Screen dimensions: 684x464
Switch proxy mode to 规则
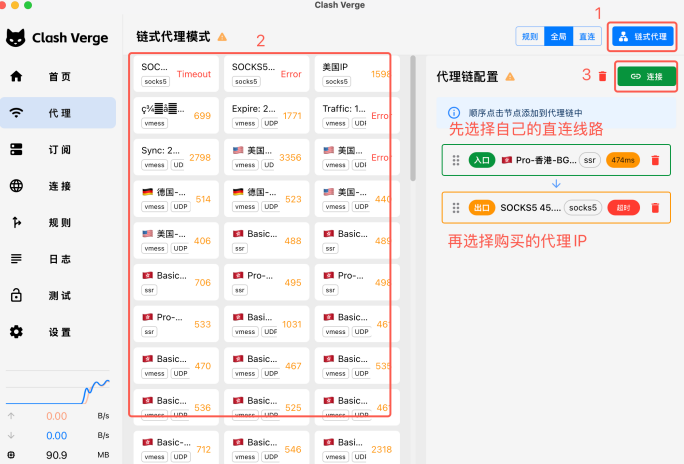[530, 36]
